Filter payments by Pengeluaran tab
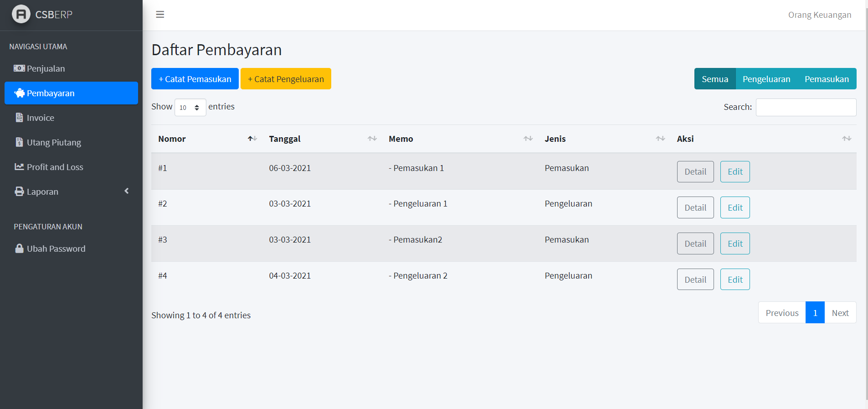Viewport: 868px width, 409px height. tap(766, 79)
